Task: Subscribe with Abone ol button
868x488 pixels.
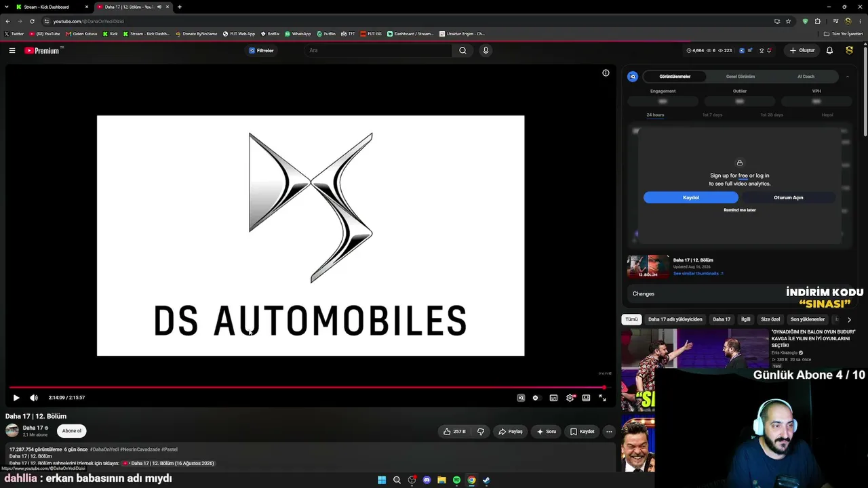Action: pos(71,431)
